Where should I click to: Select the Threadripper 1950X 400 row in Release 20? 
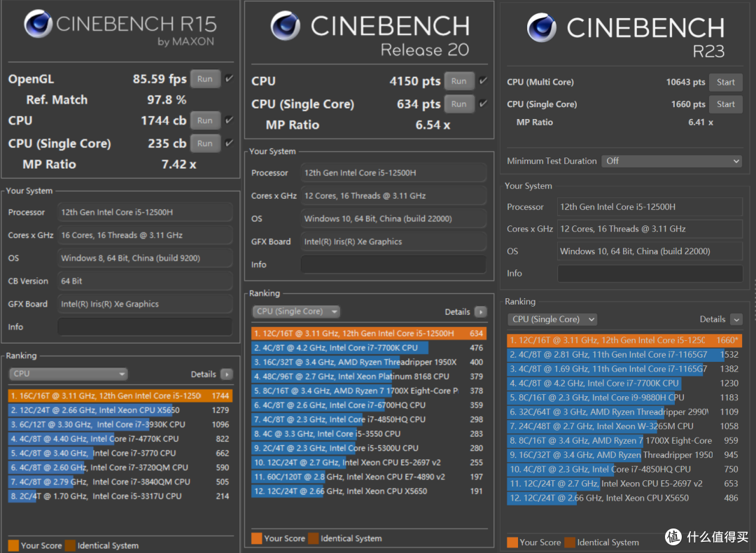coord(369,362)
